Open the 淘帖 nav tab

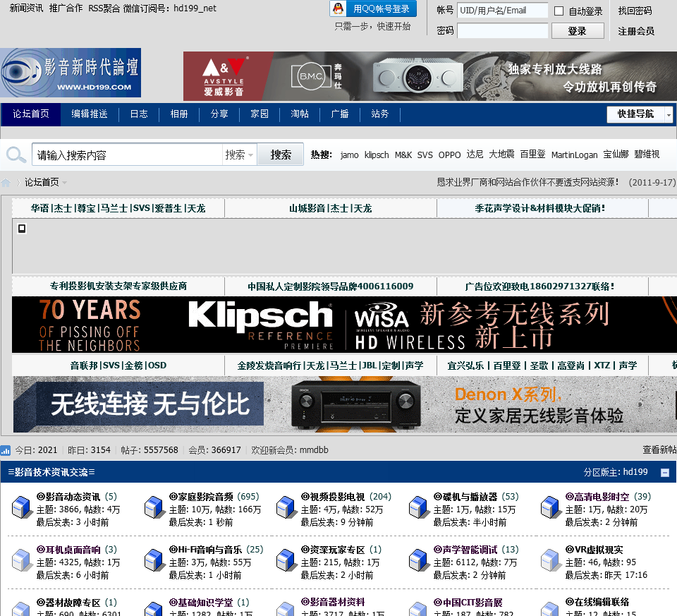[x=300, y=114]
